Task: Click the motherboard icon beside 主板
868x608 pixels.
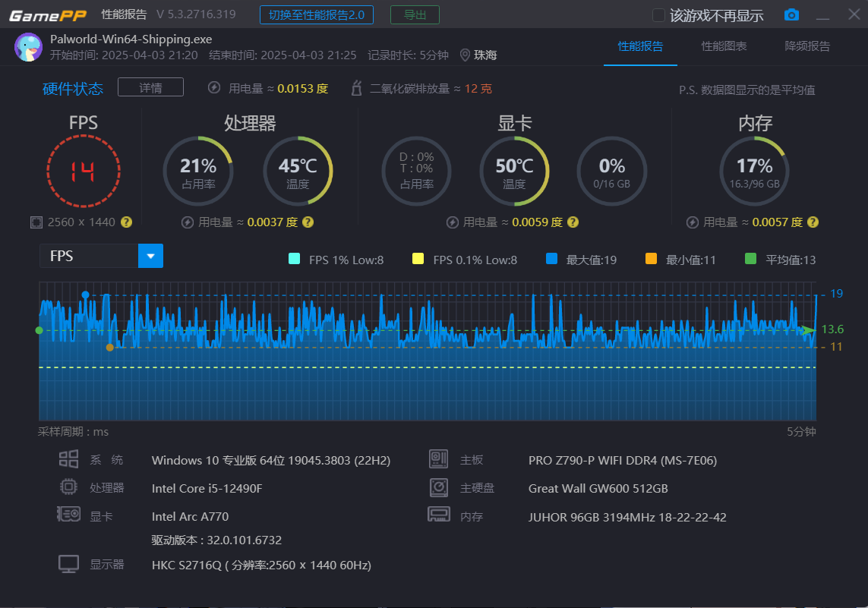Action: [x=438, y=458]
